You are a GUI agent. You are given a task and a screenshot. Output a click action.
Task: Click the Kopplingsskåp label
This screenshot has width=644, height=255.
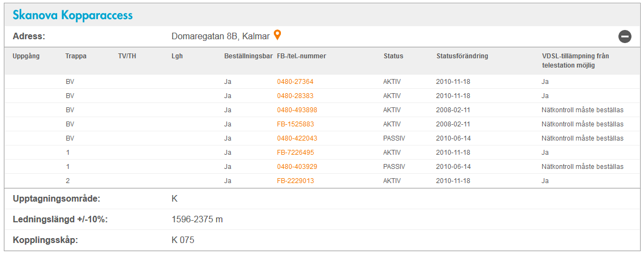[x=45, y=240]
